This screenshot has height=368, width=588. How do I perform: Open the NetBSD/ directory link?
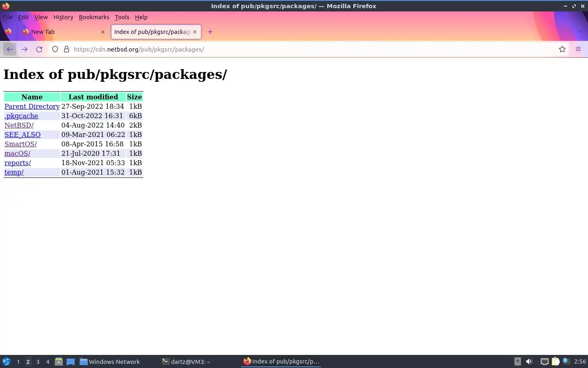(x=19, y=125)
